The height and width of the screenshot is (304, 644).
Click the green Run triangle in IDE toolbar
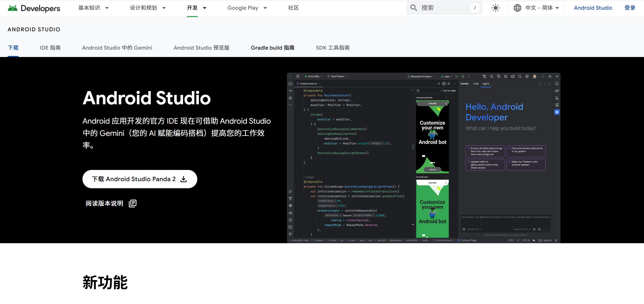coord(457,76)
